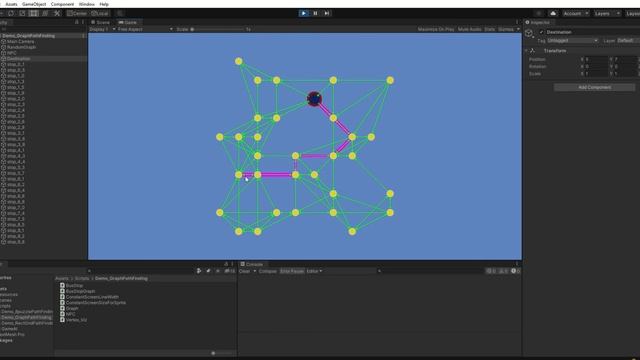Toggle the Hierarchy panel lock icon

click(76, 22)
